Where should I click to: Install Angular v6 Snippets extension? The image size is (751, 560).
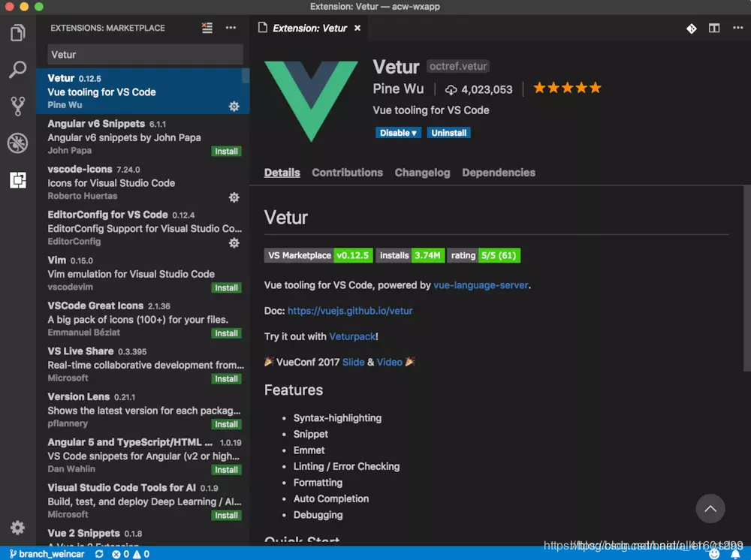click(226, 151)
